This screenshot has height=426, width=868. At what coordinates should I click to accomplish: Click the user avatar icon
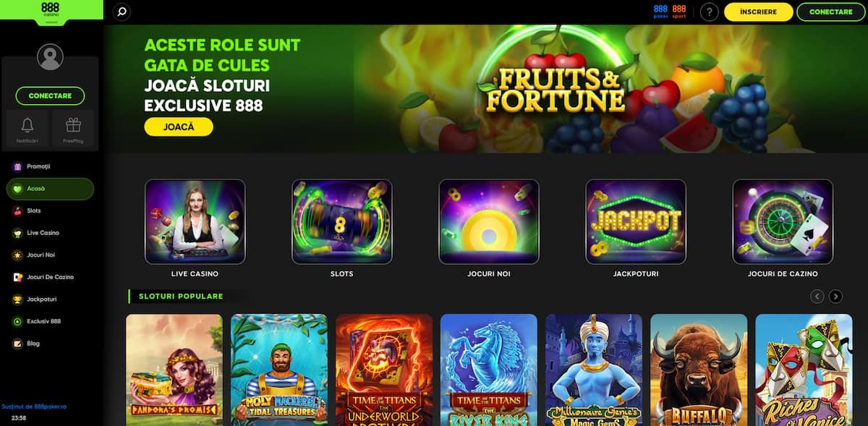click(50, 57)
